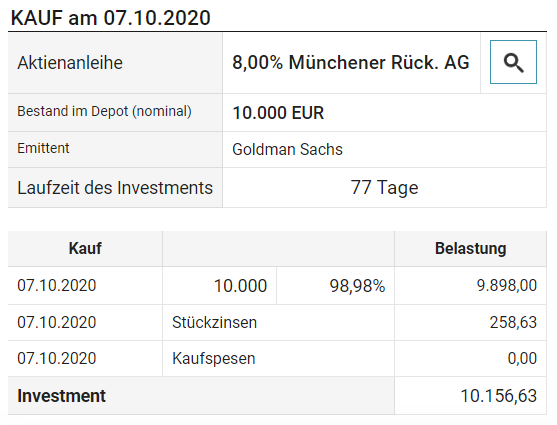Click the magnifying glass search icon
557x425 pixels.
(513, 62)
